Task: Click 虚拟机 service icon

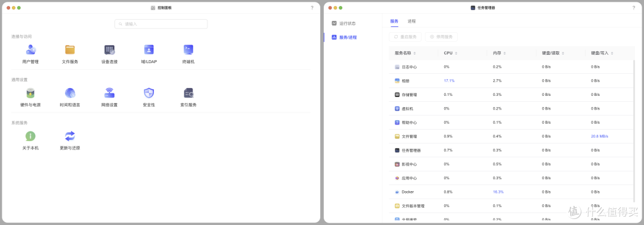Action: pyautogui.click(x=397, y=108)
